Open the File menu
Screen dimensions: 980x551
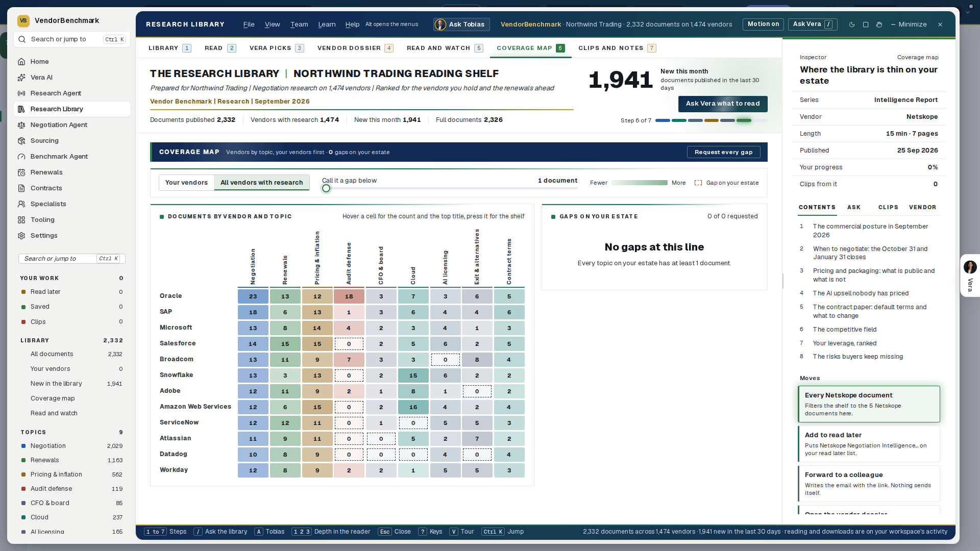(x=249, y=24)
